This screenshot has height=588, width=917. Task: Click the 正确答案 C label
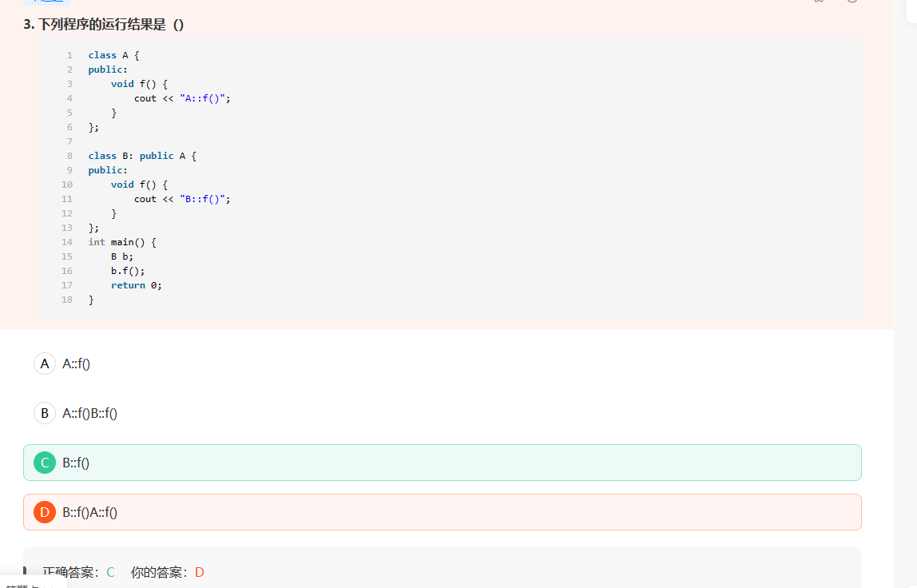click(x=78, y=572)
